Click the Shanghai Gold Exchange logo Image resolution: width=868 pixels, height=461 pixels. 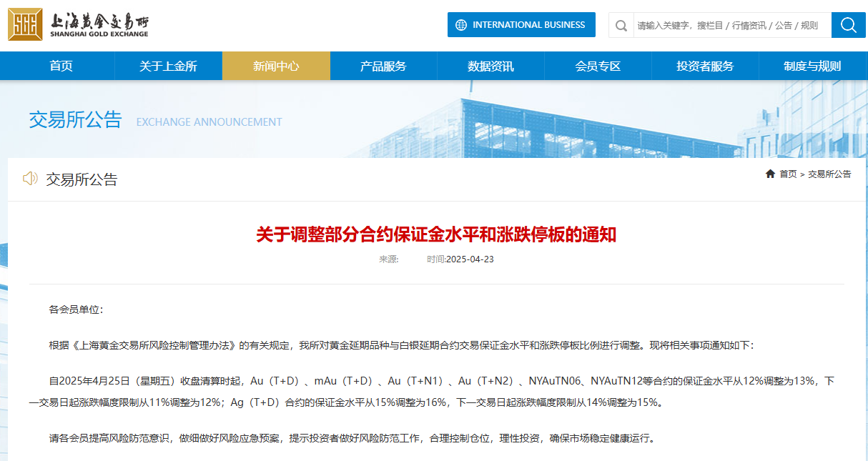79,25
